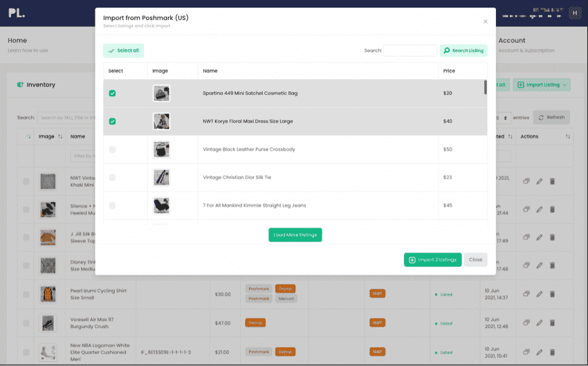Select Vsresell Air Max 97 row checkbox
The image size is (588, 366).
point(26,323)
